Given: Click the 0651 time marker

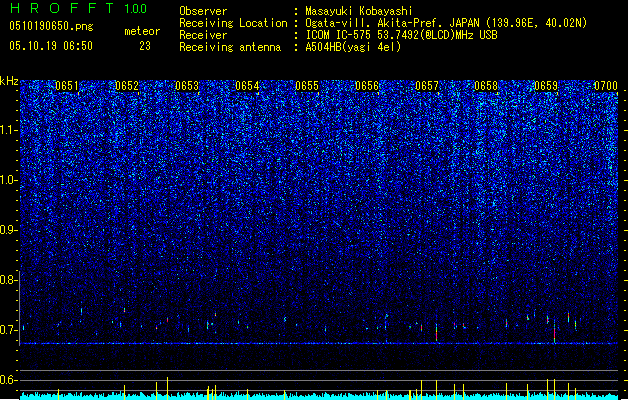Looking at the screenshot, I should [x=67, y=86].
